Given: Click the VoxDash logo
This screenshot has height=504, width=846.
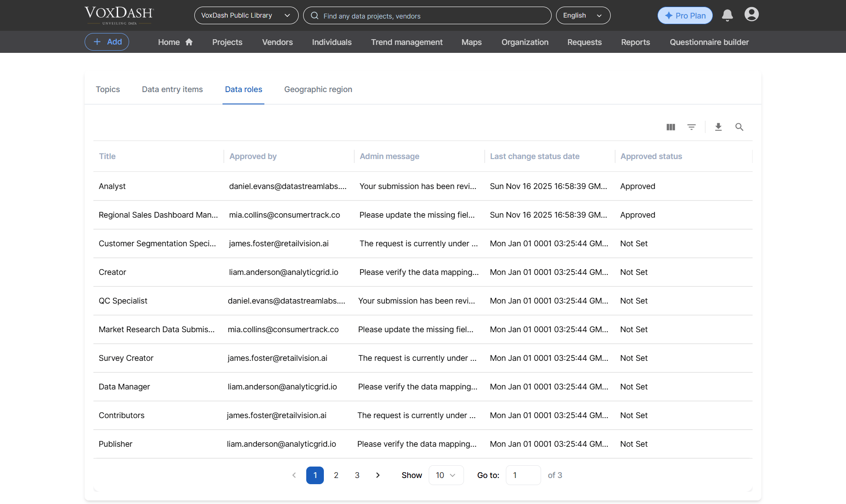Looking at the screenshot, I should coord(119,15).
